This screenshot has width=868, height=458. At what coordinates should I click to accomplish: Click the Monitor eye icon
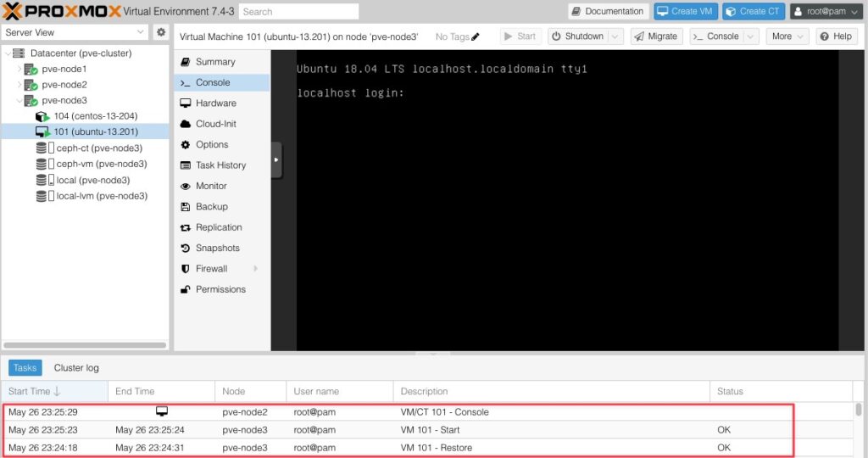[x=186, y=186]
